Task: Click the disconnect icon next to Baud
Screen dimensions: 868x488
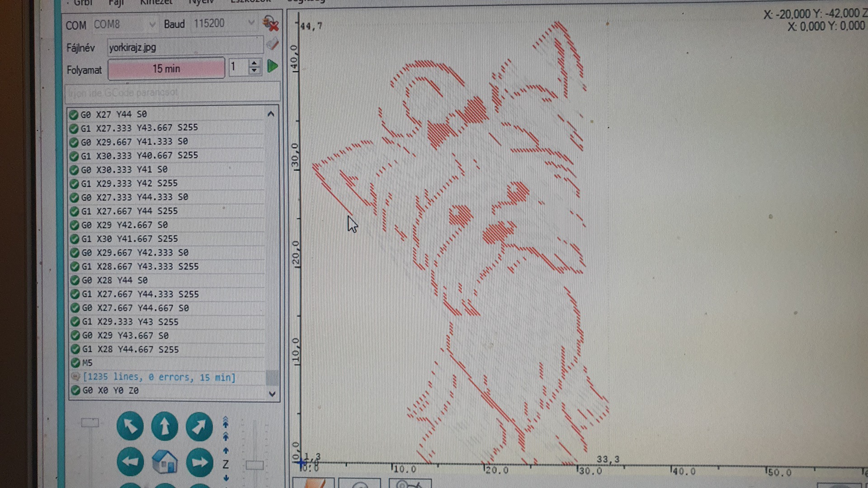Action: (270, 23)
